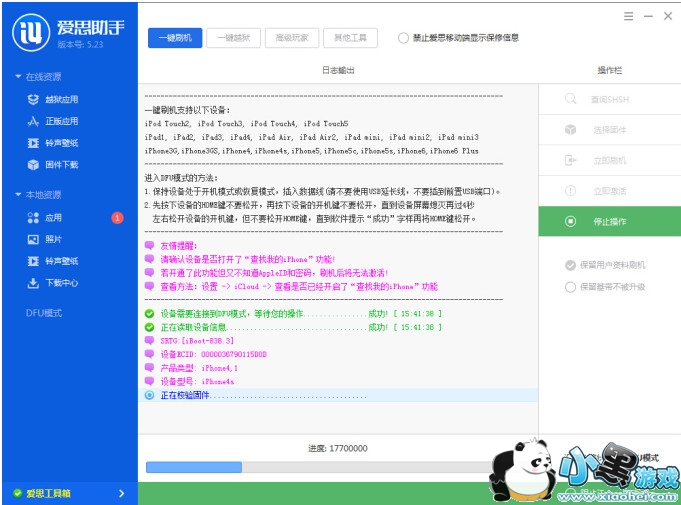Viewport: 681px width, 505px height.
Task: Click the 操作栏 column header
Action: pyautogui.click(x=610, y=70)
